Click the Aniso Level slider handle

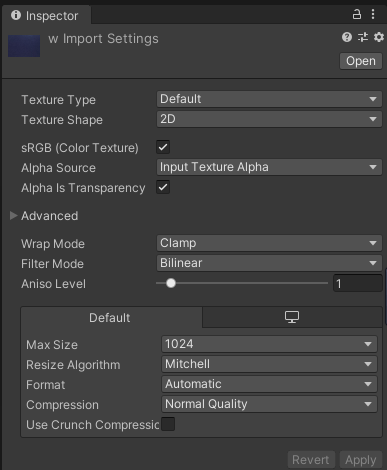click(x=171, y=283)
